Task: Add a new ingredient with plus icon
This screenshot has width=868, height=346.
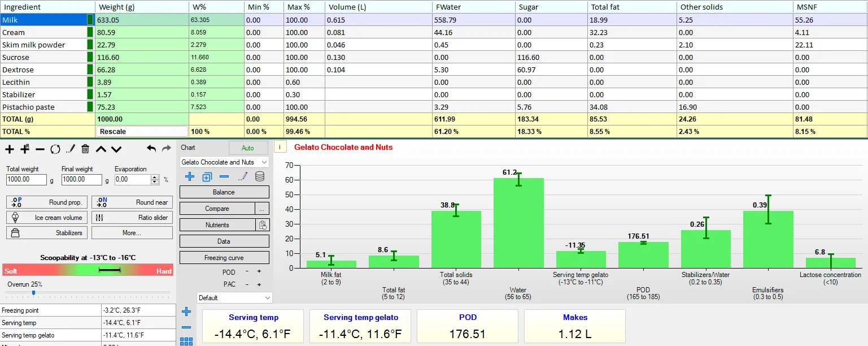Action: (10, 149)
